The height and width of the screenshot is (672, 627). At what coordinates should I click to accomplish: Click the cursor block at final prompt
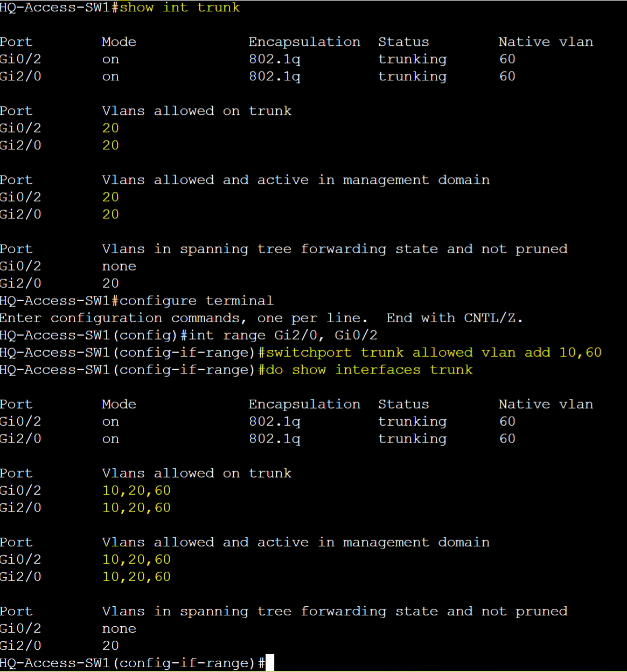click(270, 663)
